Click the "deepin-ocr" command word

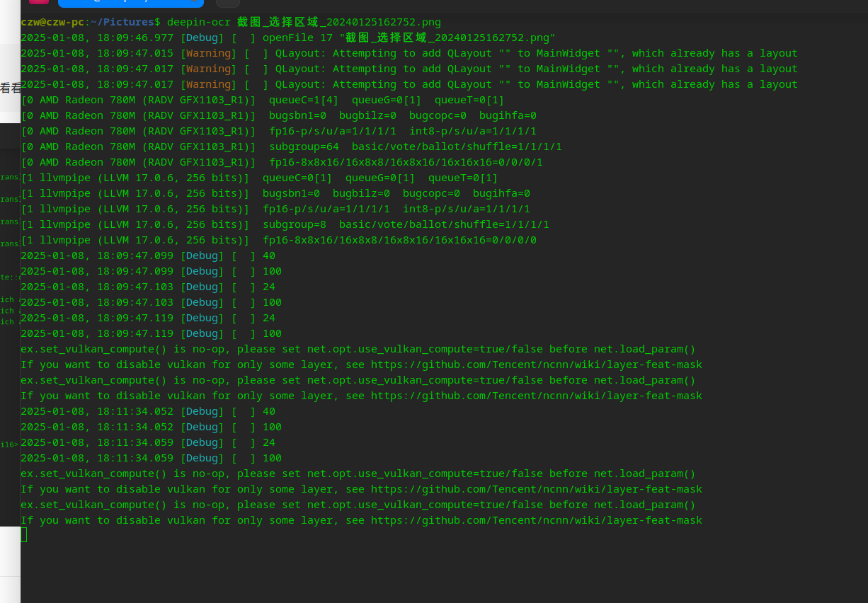199,22
